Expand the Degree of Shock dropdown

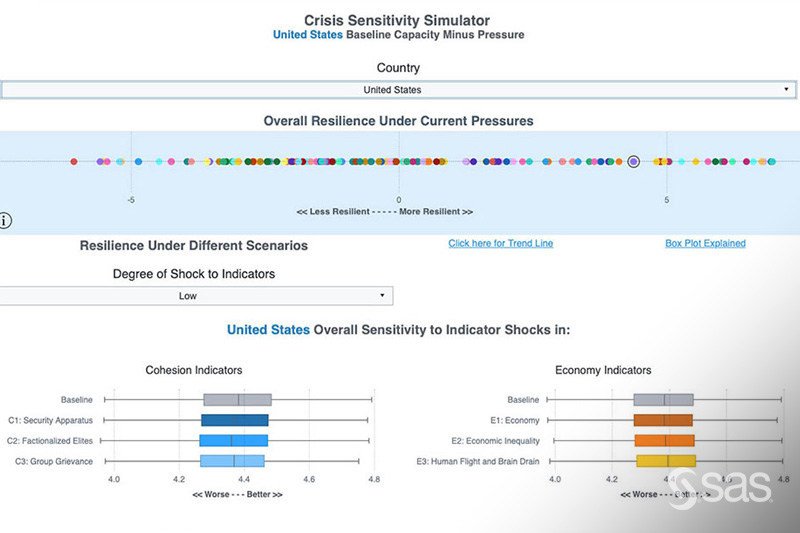[x=196, y=296]
